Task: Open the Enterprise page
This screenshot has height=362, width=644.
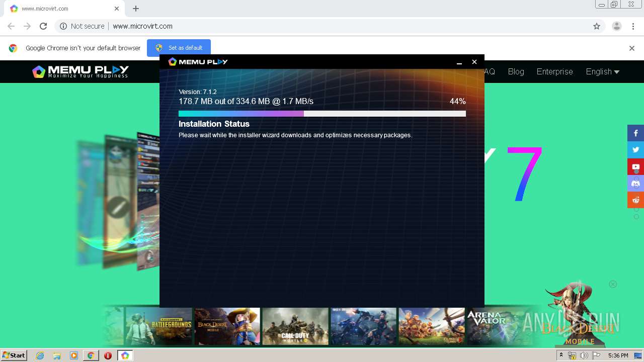Action: click(x=554, y=71)
